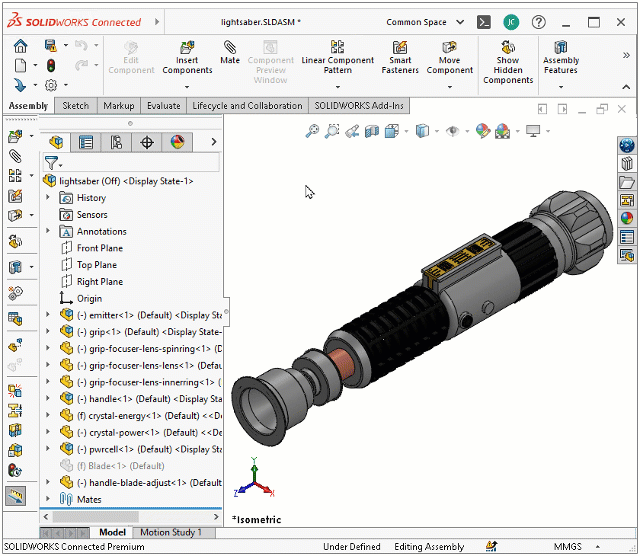Click the New document icon

point(20,65)
